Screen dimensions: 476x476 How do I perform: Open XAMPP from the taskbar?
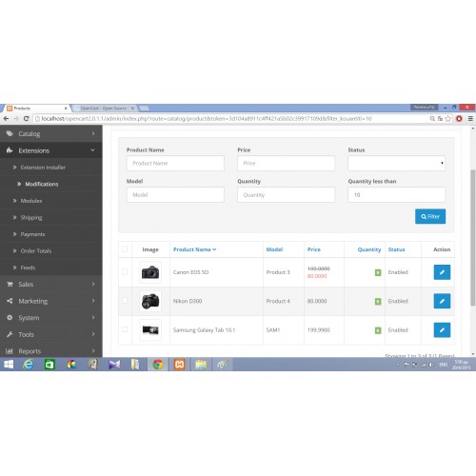[179, 365]
